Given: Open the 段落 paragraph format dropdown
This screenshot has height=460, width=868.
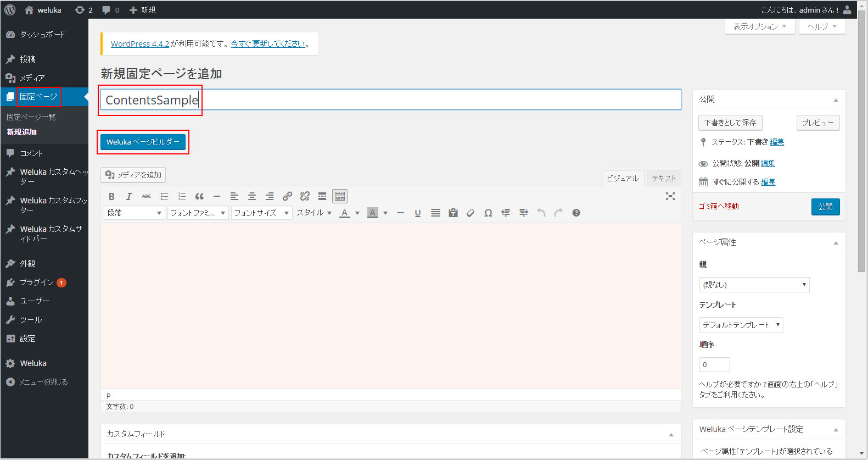Looking at the screenshot, I should pos(135,213).
